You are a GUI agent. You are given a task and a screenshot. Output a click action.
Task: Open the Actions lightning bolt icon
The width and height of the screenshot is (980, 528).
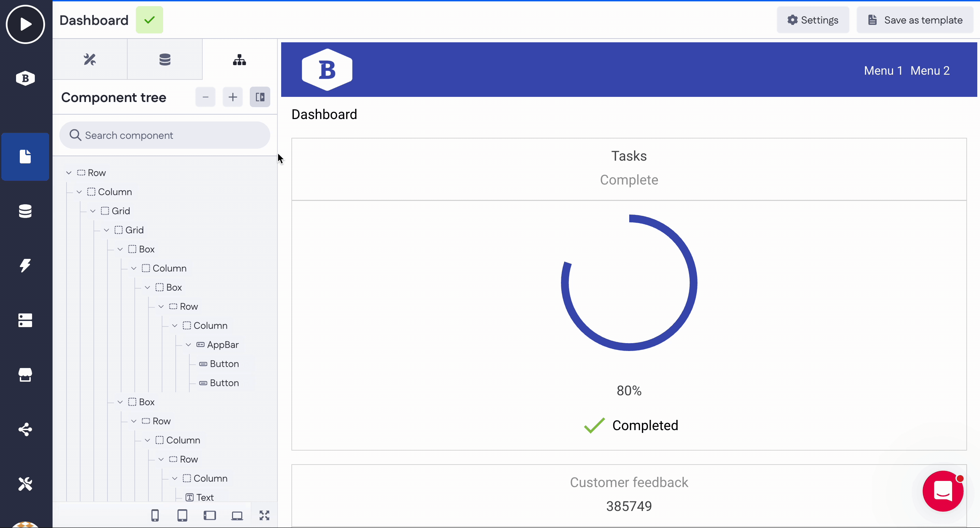pyautogui.click(x=26, y=265)
